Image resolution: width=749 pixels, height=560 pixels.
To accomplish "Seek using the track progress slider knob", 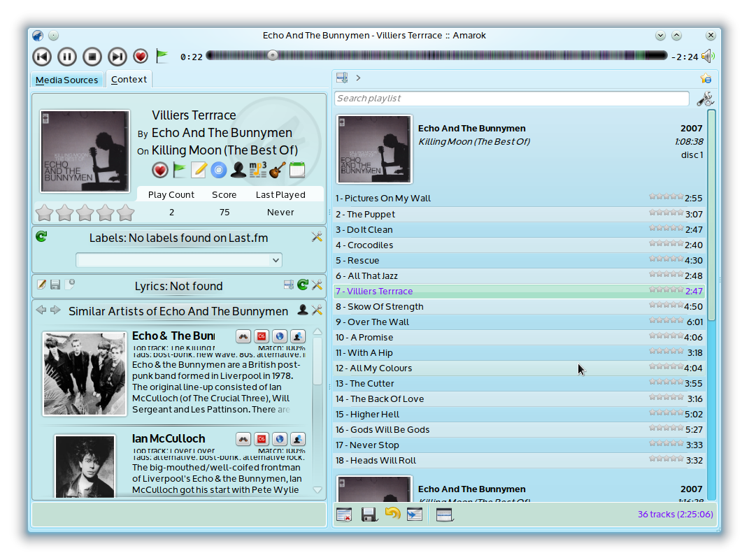I will [x=272, y=55].
